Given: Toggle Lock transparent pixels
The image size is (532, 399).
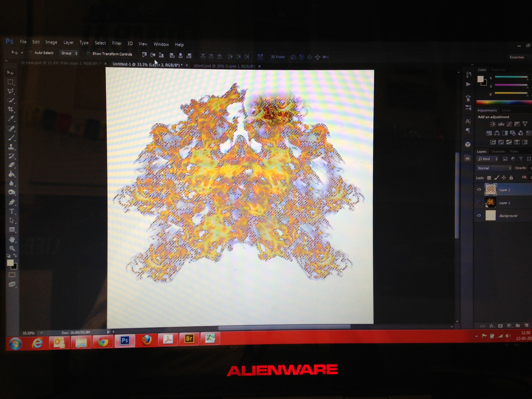Looking at the screenshot, I should tap(489, 178).
